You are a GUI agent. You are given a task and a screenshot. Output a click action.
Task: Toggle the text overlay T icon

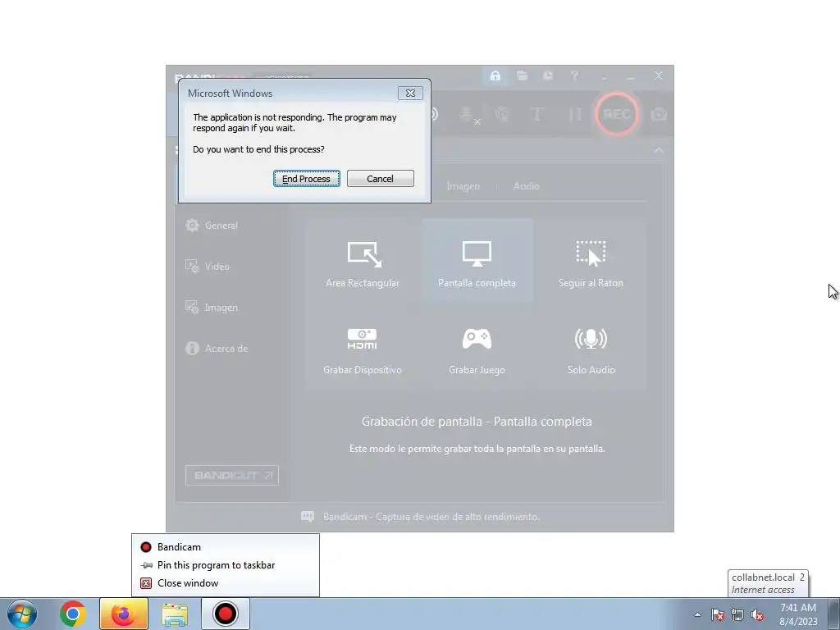pyautogui.click(x=536, y=114)
